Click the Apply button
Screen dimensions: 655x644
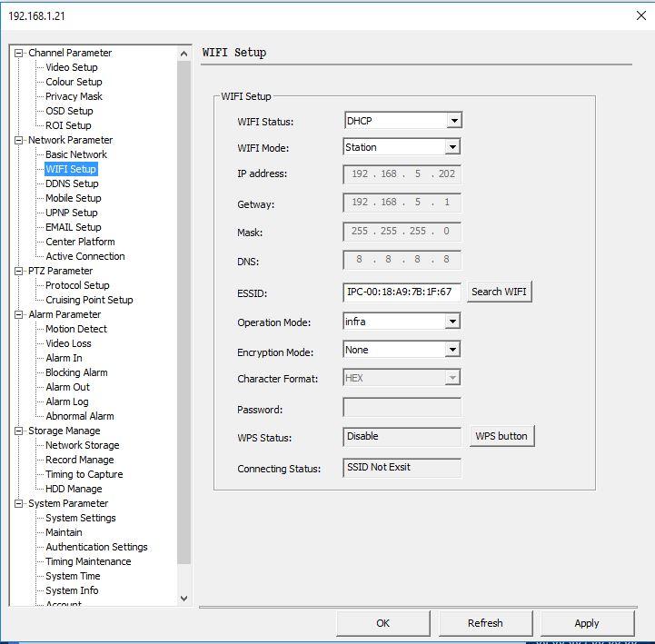(587, 623)
